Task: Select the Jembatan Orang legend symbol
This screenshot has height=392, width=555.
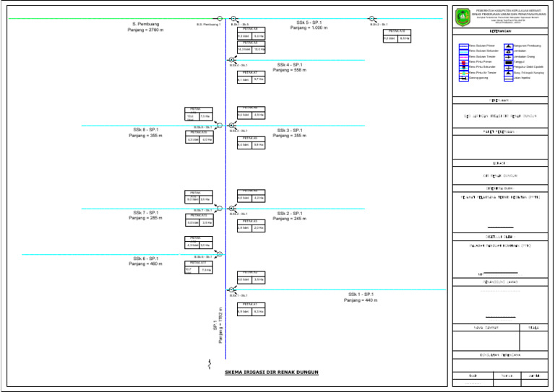Action: 508,56
